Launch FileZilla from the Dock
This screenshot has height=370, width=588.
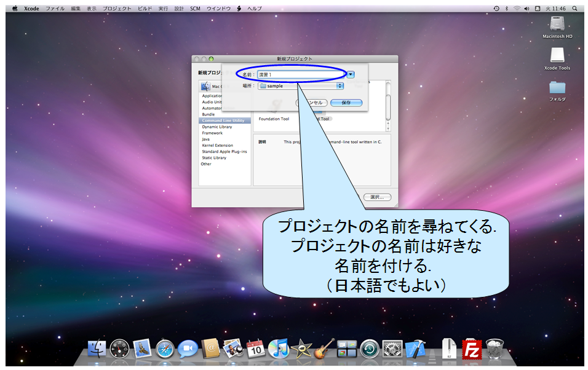tap(472, 349)
